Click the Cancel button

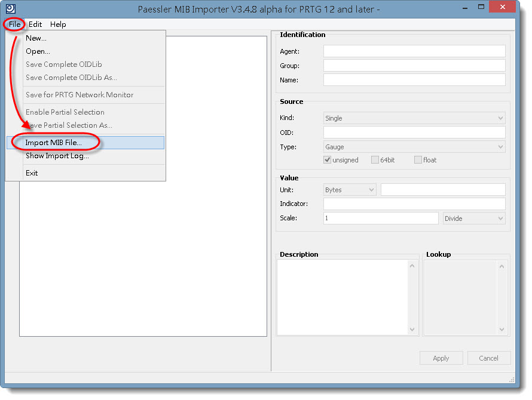[488, 358]
